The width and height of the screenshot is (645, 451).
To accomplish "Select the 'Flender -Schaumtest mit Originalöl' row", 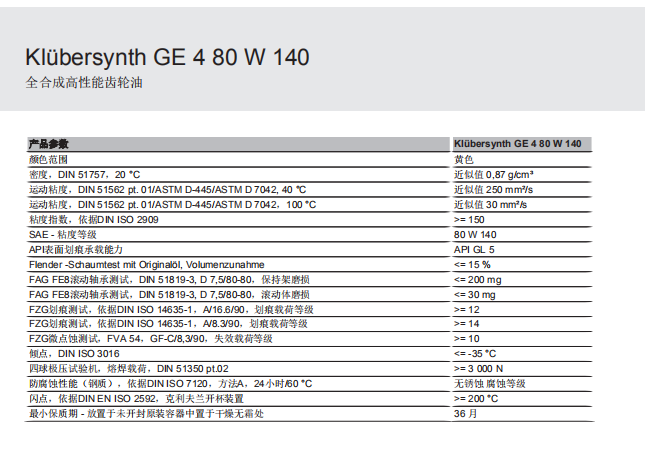I will [x=146, y=265].
